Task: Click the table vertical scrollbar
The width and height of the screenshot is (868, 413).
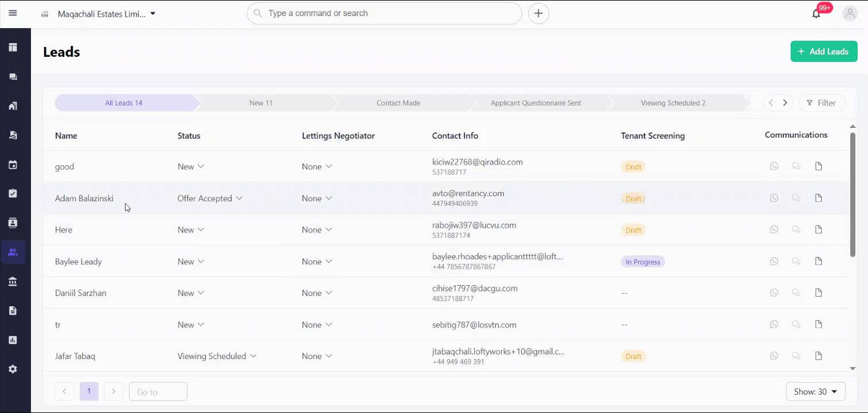Action: coord(853,195)
